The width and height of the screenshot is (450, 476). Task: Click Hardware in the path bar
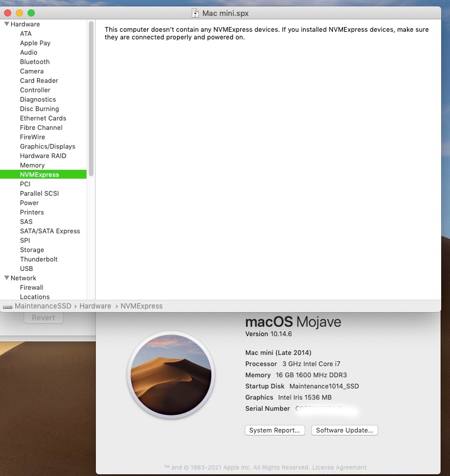tap(95, 306)
